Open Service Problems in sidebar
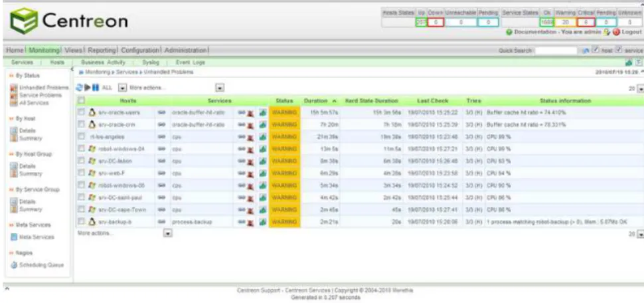The height and width of the screenshot is (303, 644). coord(40,95)
